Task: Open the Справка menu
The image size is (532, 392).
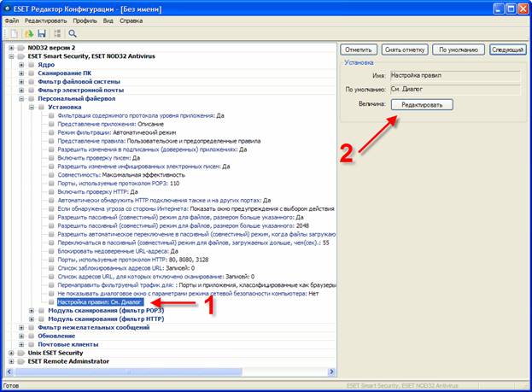Action: click(x=131, y=20)
